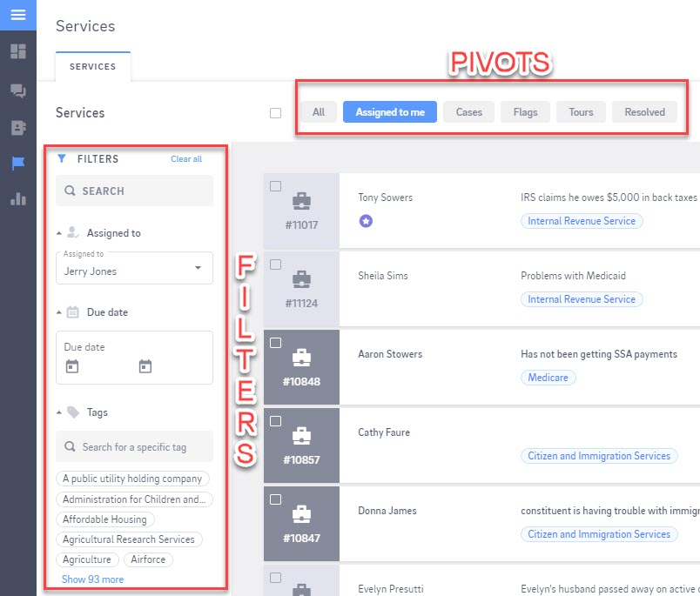Click Show 93 more tags link

pos(92,579)
